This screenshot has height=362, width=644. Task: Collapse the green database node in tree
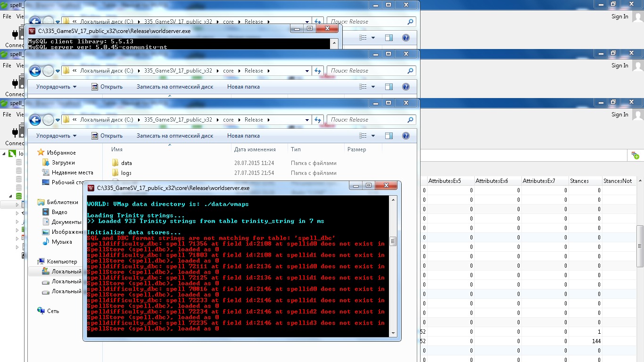[x=11, y=196]
